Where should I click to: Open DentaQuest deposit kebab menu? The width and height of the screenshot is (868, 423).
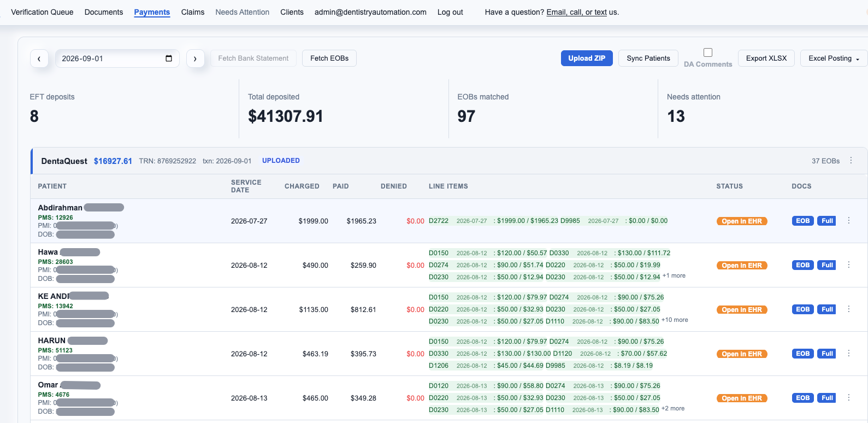click(851, 161)
